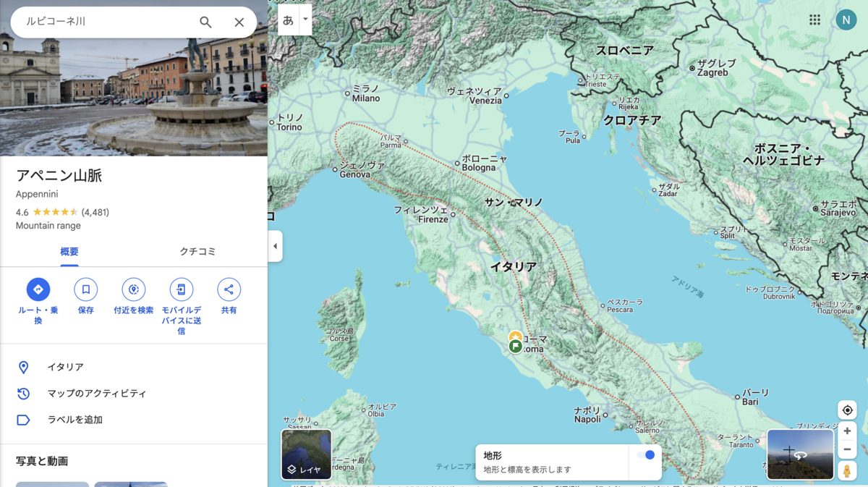Click the my-location target icon

847,410
